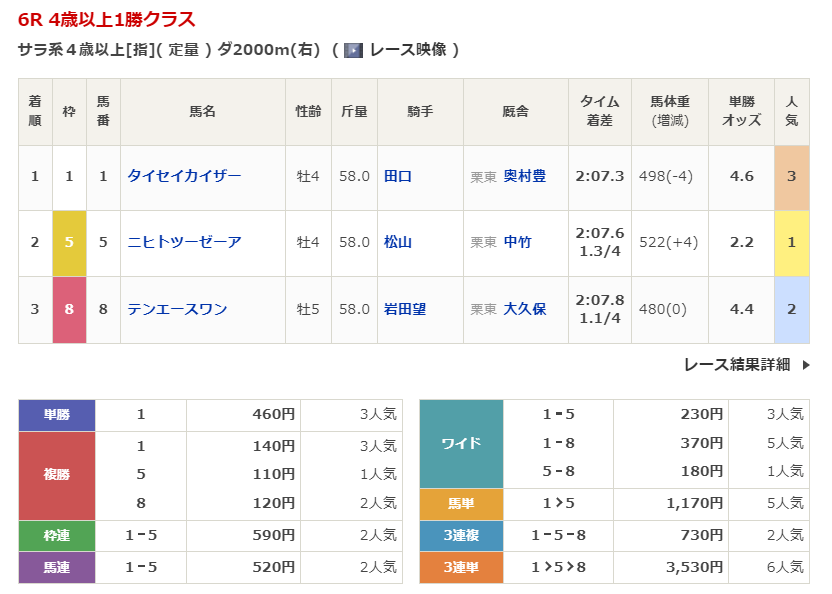The height and width of the screenshot is (594, 832).
Task: Open jockey 岩田望 page
Action: tap(405, 309)
